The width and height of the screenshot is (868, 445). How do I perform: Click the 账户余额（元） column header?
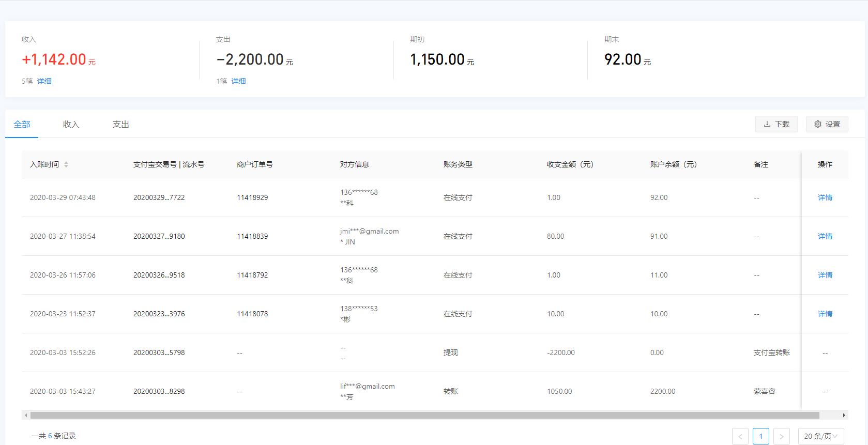pos(674,164)
